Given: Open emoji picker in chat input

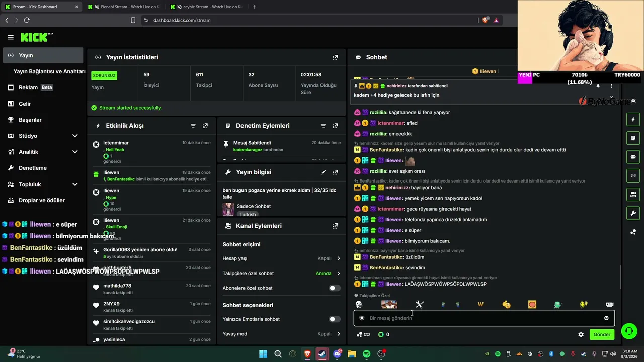Looking at the screenshot, I should (606, 318).
